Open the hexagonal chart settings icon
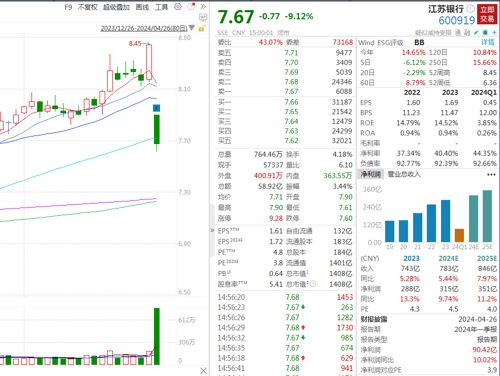Viewport: 500px width, 376px height. click(178, 7)
